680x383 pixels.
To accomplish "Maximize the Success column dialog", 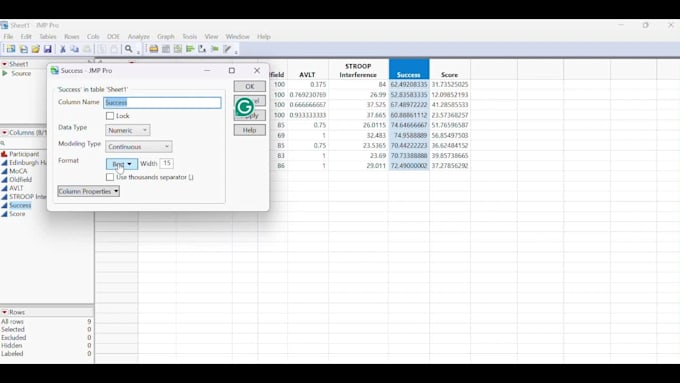I will [x=232, y=70].
